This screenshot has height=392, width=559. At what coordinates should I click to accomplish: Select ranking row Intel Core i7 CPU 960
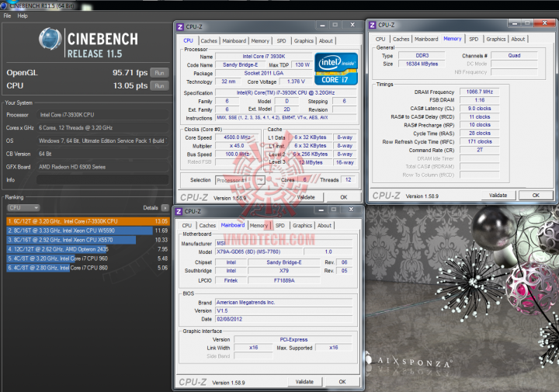tap(88, 258)
